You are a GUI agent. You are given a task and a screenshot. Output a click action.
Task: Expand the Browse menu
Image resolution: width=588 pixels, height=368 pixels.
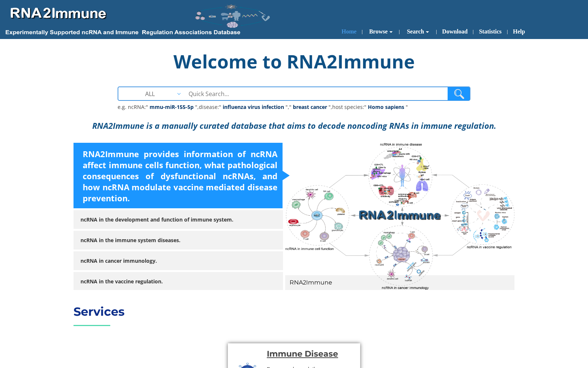381,32
